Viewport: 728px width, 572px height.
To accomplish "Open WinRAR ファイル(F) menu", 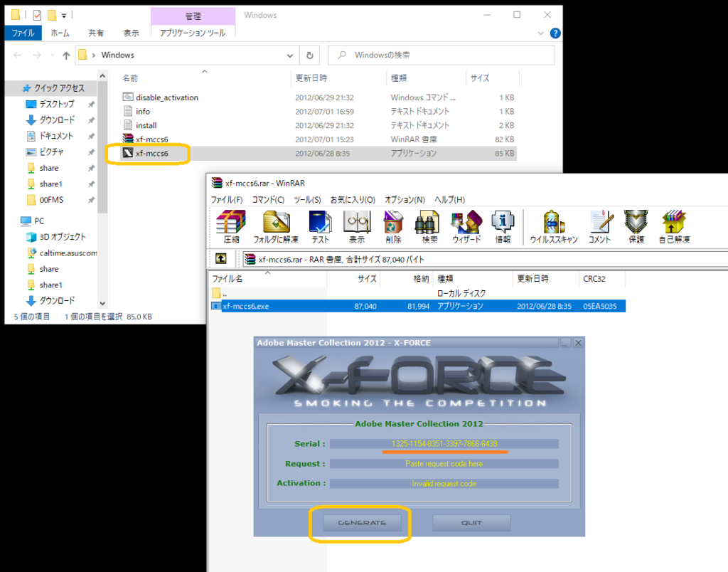I will (x=227, y=199).
